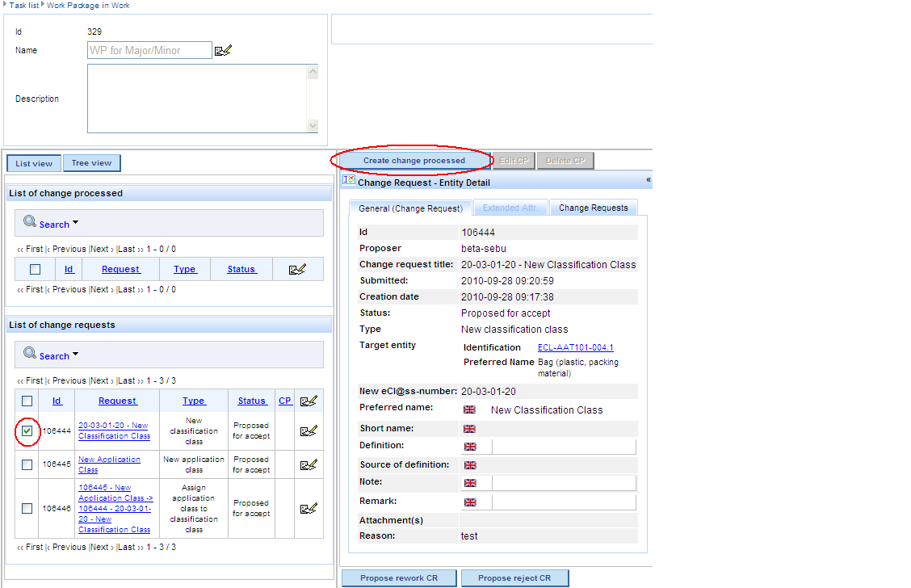Expand Search dropdown in change processed list
Screen dimensions: 911x588
pos(75,223)
